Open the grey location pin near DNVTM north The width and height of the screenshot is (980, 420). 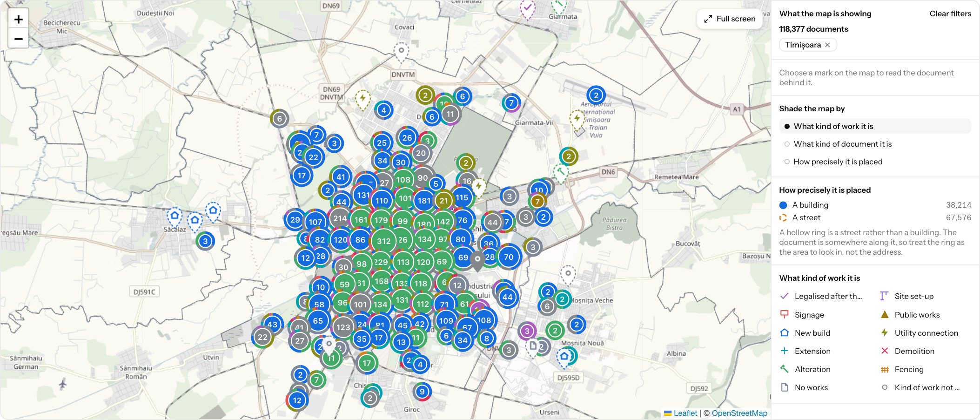pos(401,52)
